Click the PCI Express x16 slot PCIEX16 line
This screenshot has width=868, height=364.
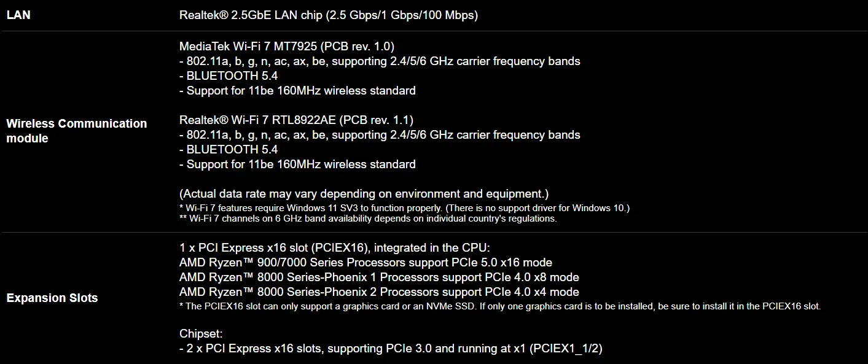pyautogui.click(x=334, y=248)
